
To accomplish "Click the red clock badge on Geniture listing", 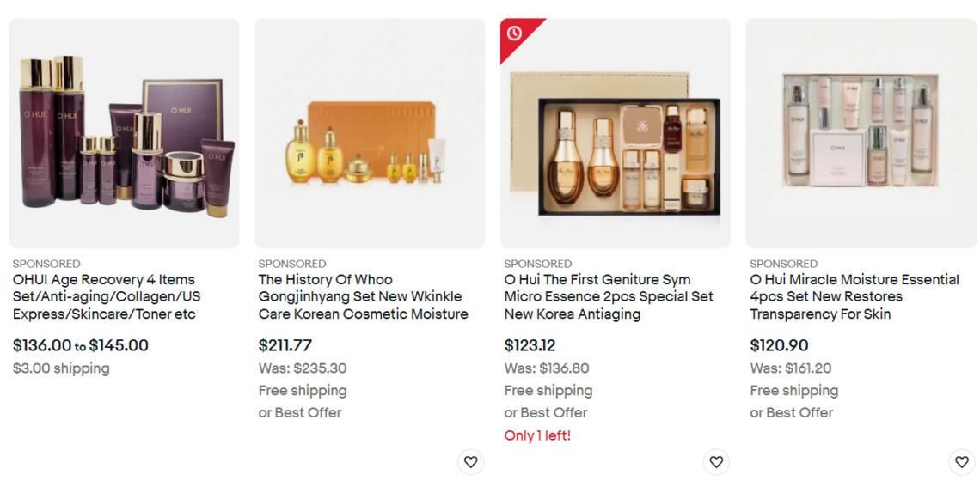I will (514, 33).
